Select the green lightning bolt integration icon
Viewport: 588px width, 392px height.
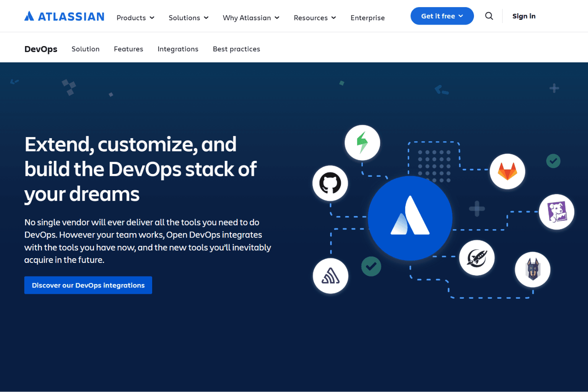point(362,143)
